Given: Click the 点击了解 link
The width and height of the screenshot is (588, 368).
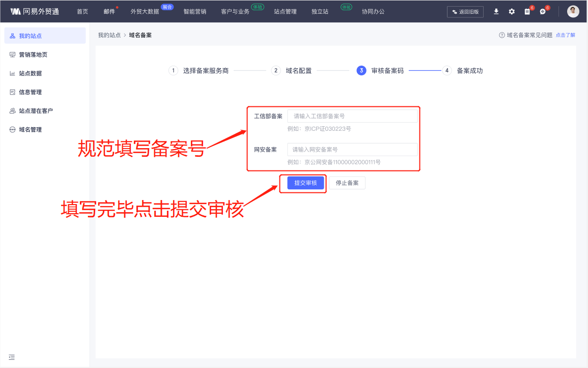Looking at the screenshot, I should (565, 35).
